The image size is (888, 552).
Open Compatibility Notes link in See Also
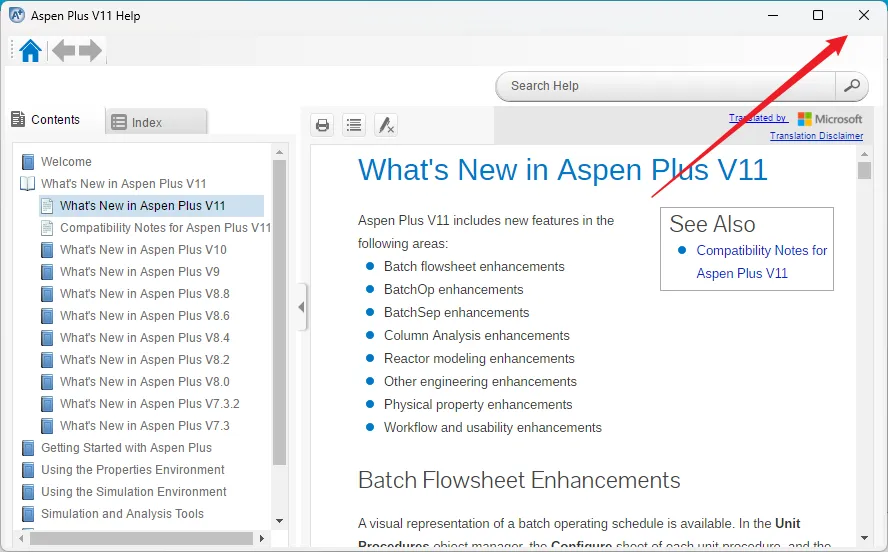[762, 262]
